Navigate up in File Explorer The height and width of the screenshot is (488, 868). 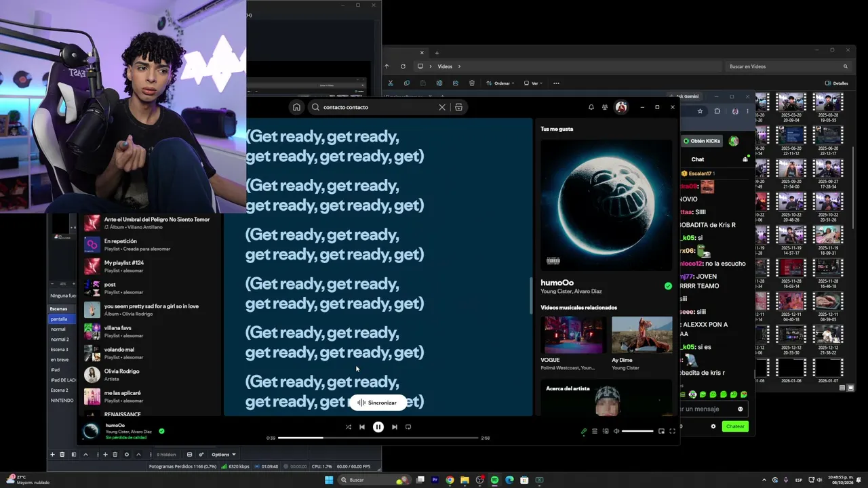click(387, 66)
